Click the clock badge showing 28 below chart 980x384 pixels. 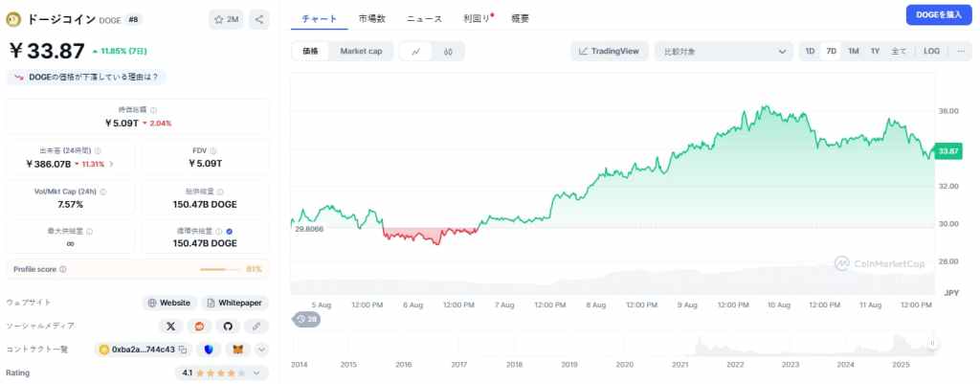point(306,319)
